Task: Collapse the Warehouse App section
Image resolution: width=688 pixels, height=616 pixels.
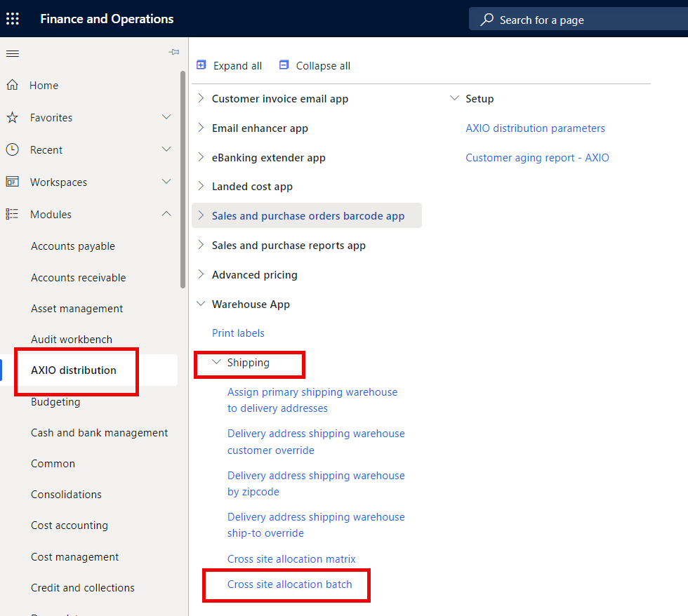Action: [201, 304]
